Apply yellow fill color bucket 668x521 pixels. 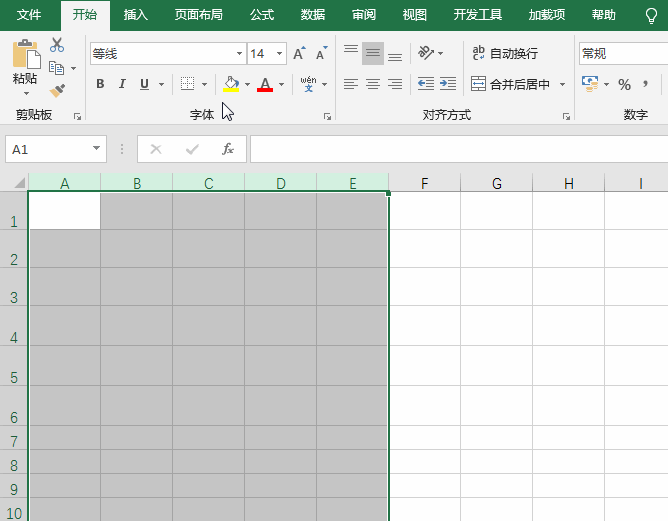(x=231, y=84)
